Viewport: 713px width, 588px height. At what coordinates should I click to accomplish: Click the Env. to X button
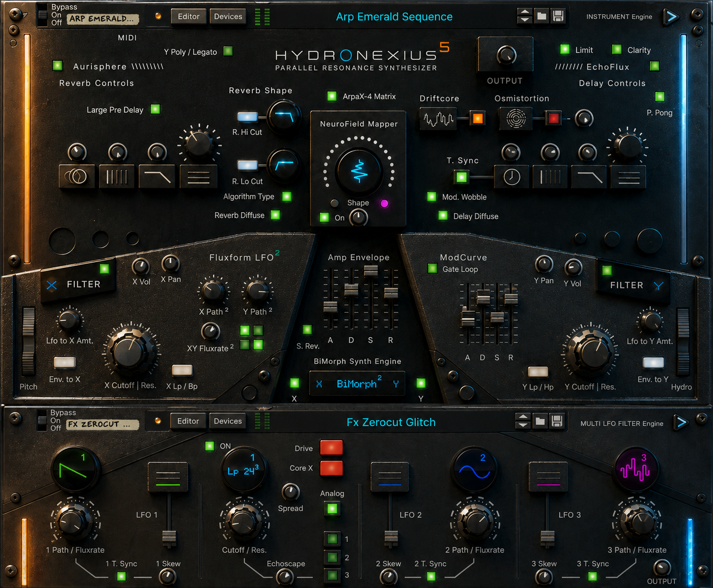click(x=65, y=362)
